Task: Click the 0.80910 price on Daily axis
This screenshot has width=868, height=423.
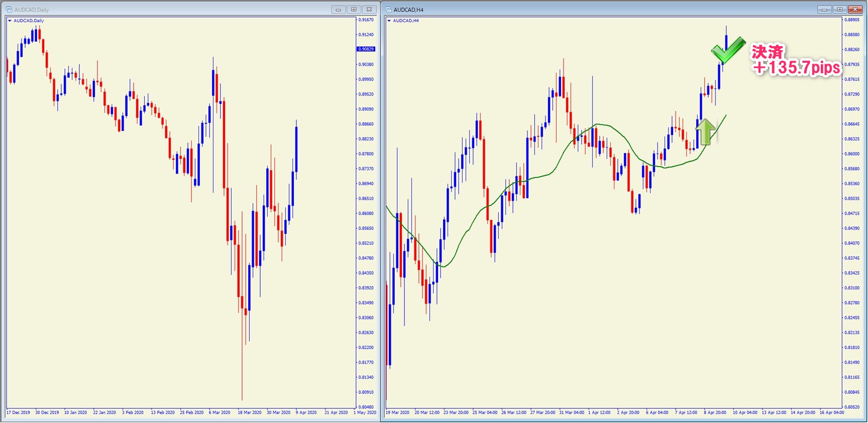Action: click(366, 392)
